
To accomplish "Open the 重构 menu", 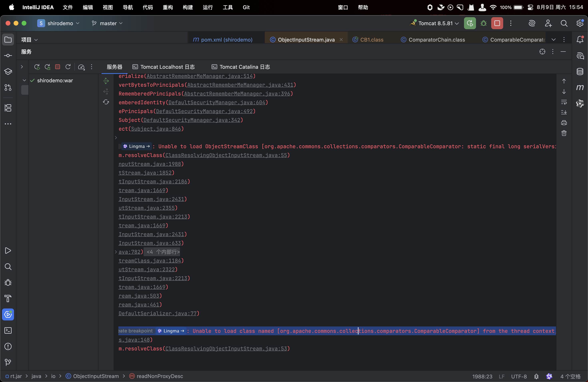I will pos(168,7).
